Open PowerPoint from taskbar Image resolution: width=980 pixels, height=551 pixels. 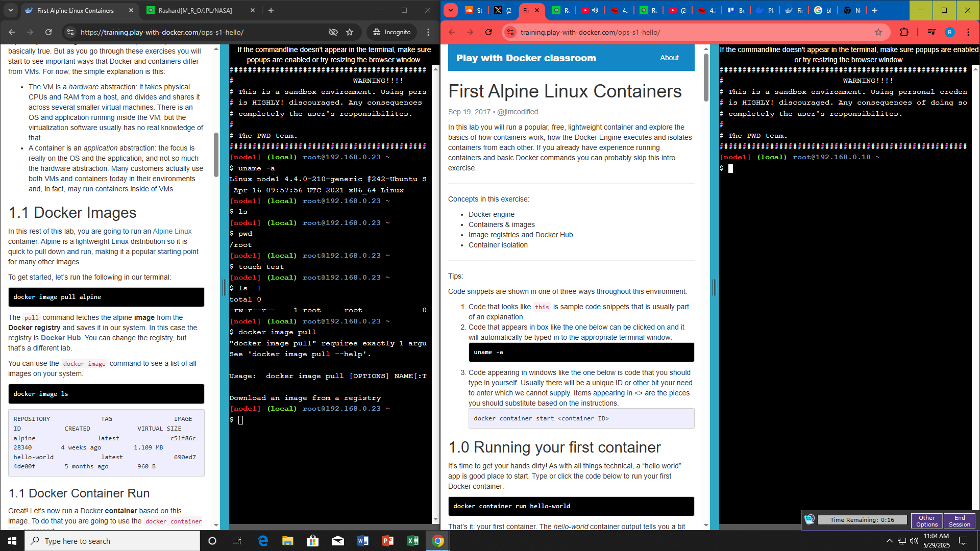coord(388,541)
